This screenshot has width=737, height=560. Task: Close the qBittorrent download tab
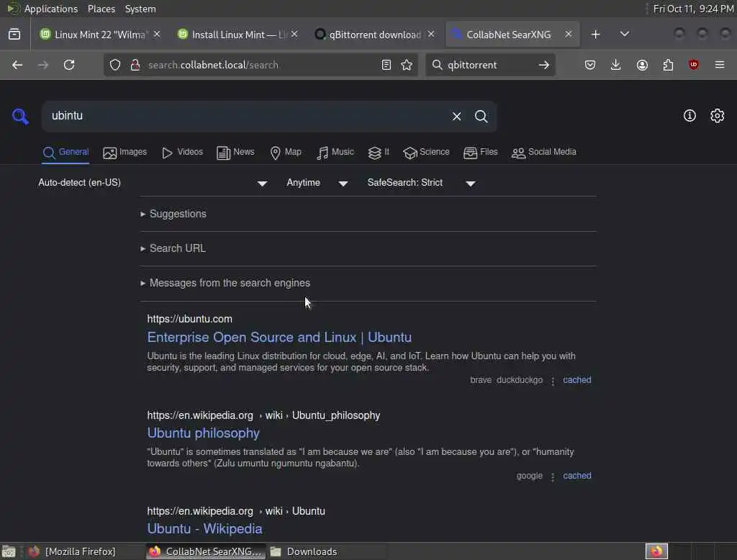[x=431, y=35]
